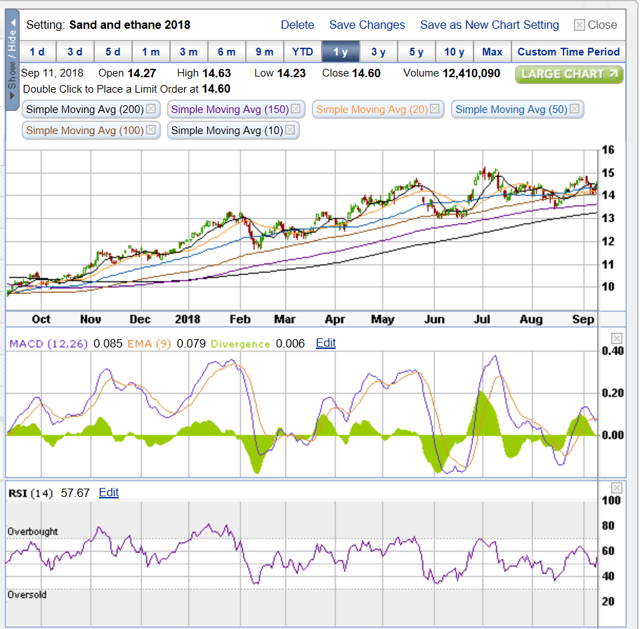The width and height of the screenshot is (640, 629).
Task: Close the RSI panel with its X icon
Action: point(616,488)
